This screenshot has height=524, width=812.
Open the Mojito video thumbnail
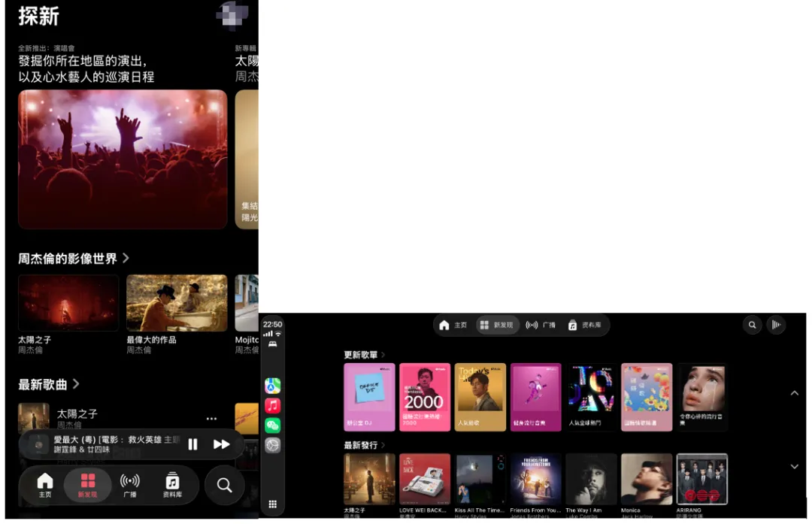[x=247, y=303]
